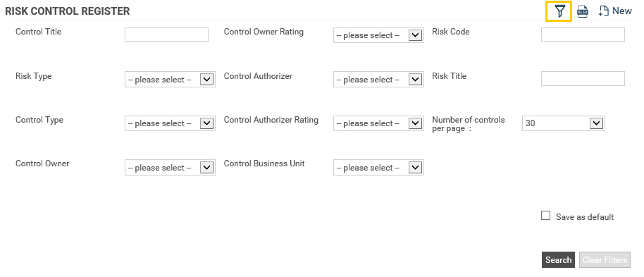Click the Clear Filters button
The height and width of the screenshot is (277, 644).
pos(605,260)
